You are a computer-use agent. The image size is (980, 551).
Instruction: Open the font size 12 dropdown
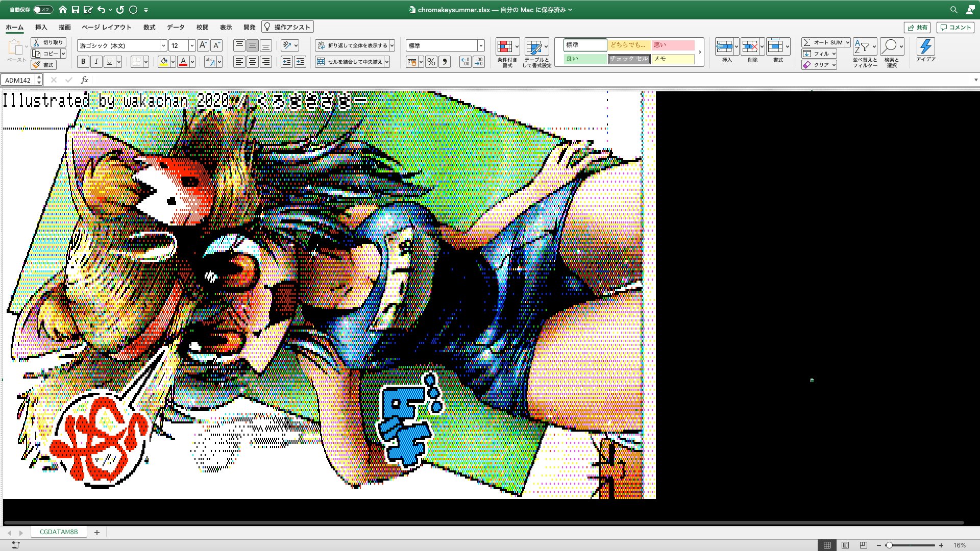point(192,45)
